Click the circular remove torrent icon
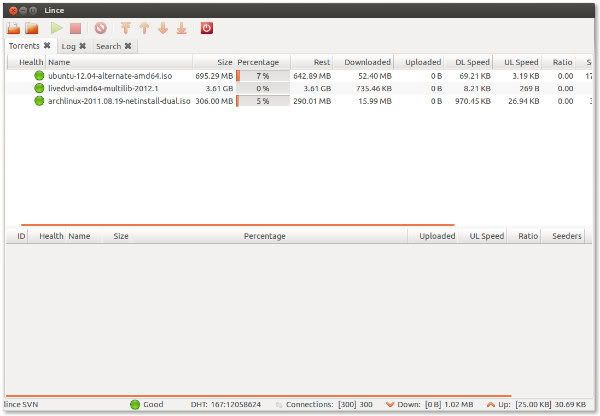The image size is (600, 416). pyautogui.click(x=101, y=28)
